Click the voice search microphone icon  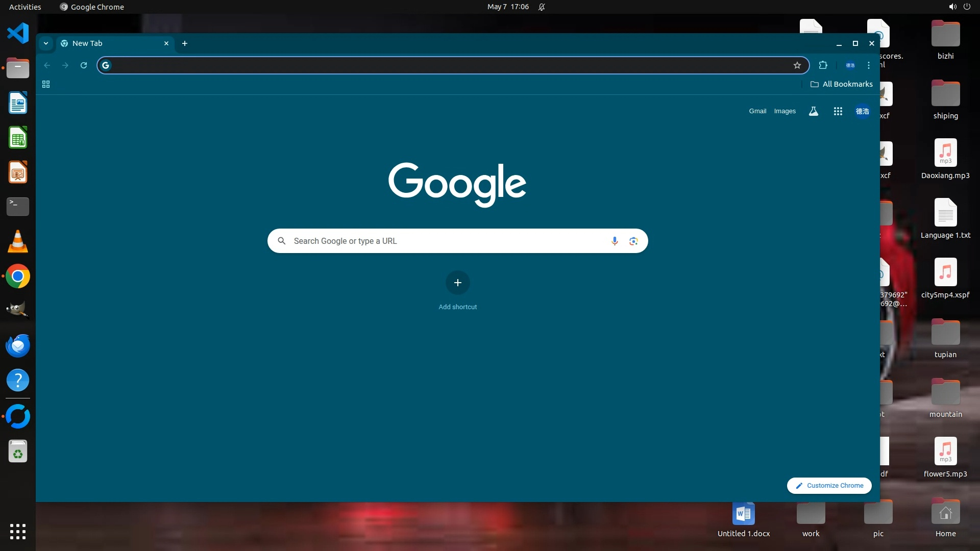[x=615, y=241]
